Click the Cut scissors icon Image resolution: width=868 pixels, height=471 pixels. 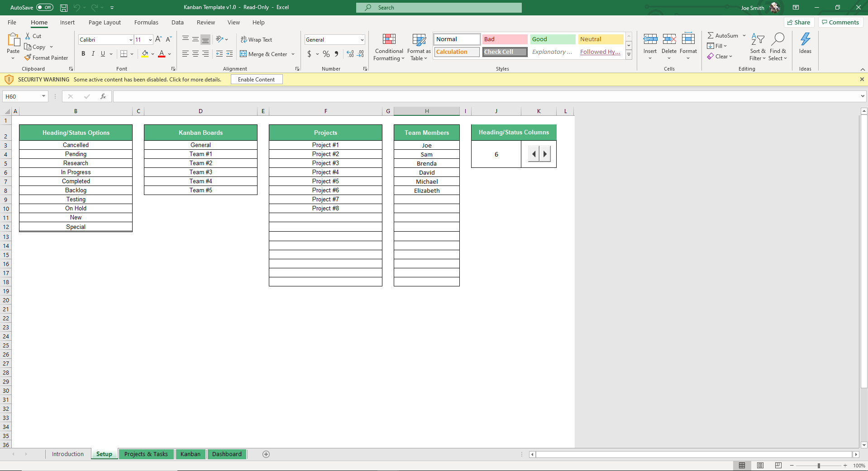click(x=28, y=36)
